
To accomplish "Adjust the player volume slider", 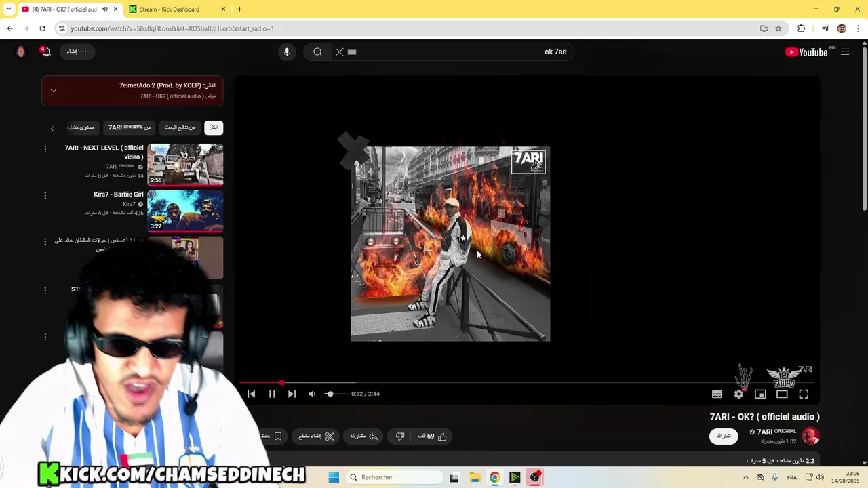I will click(x=335, y=394).
